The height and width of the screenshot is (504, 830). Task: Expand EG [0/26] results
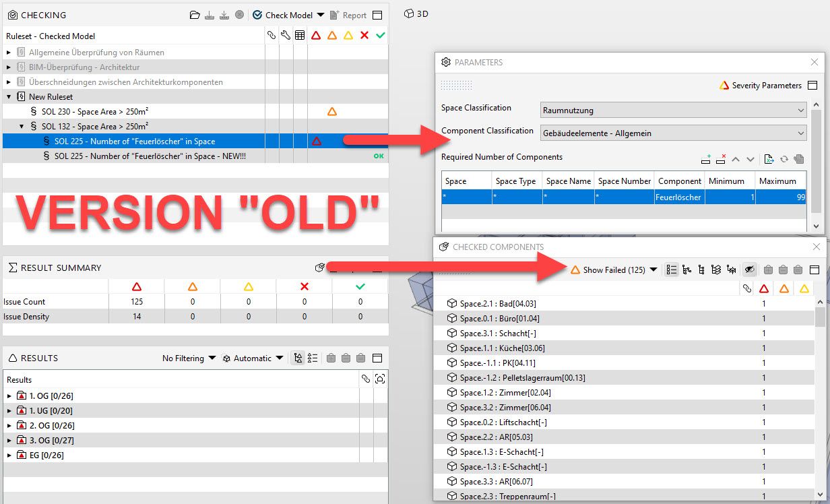[9, 455]
